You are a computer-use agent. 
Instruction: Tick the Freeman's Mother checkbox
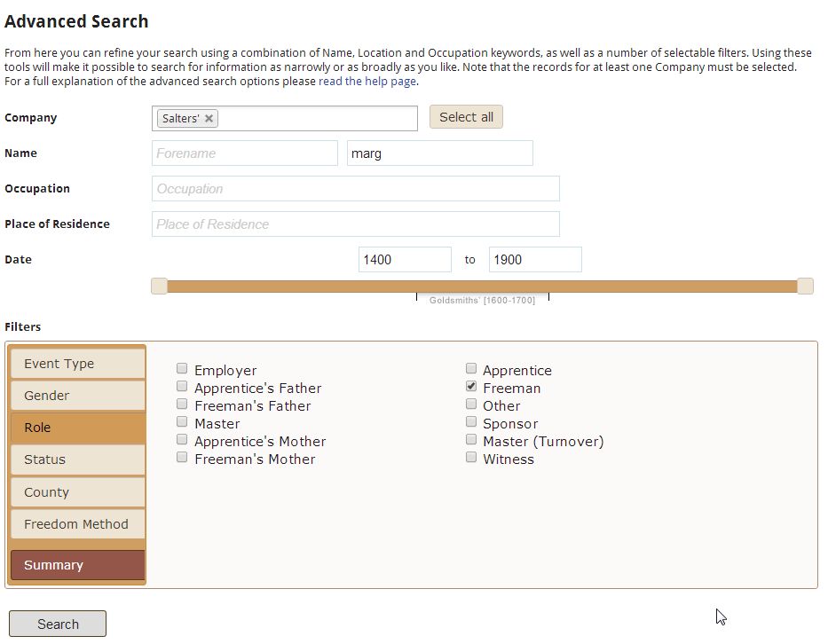[x=182, y=458]
